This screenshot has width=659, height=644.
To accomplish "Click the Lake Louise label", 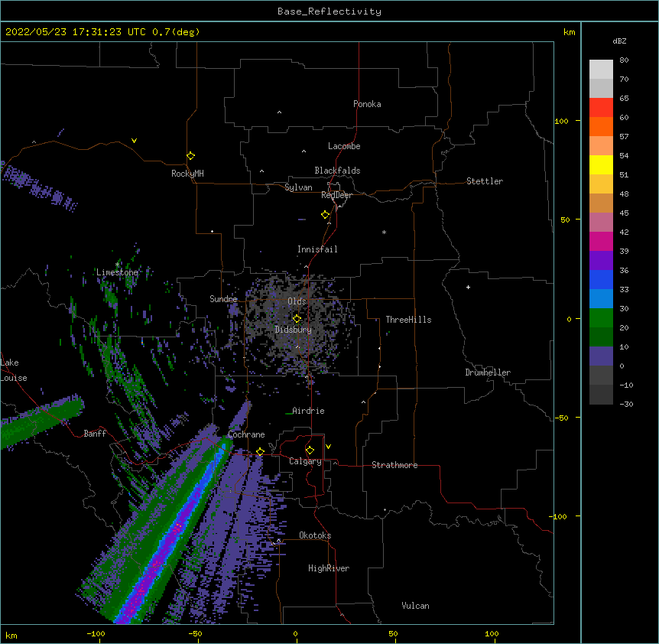I will pyautogui.click(x=14, y=370).
